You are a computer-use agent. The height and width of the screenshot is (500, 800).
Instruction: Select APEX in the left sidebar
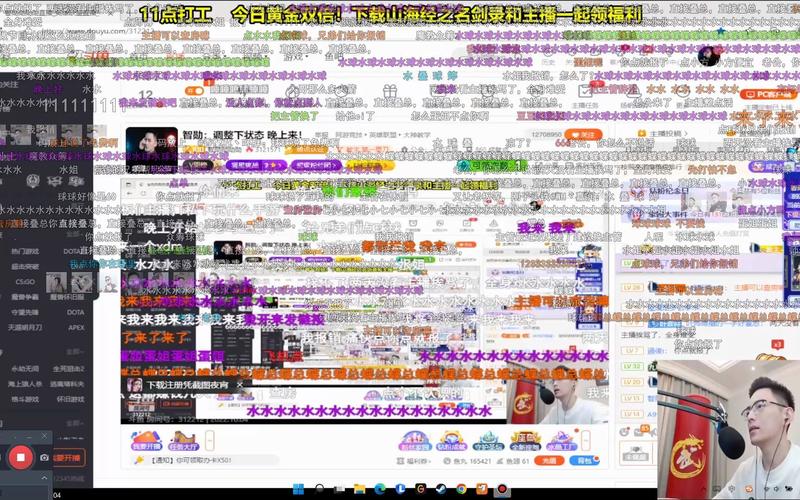76,328
